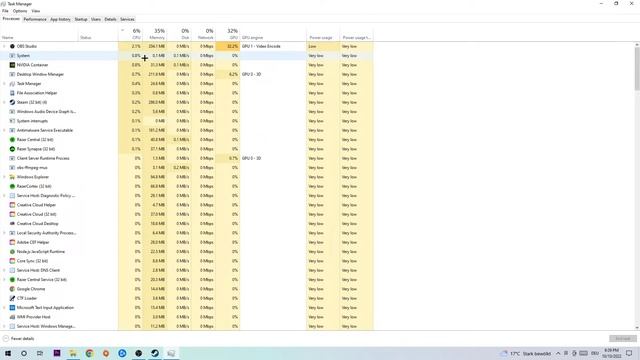Click the File Association Helper icon

12,93
